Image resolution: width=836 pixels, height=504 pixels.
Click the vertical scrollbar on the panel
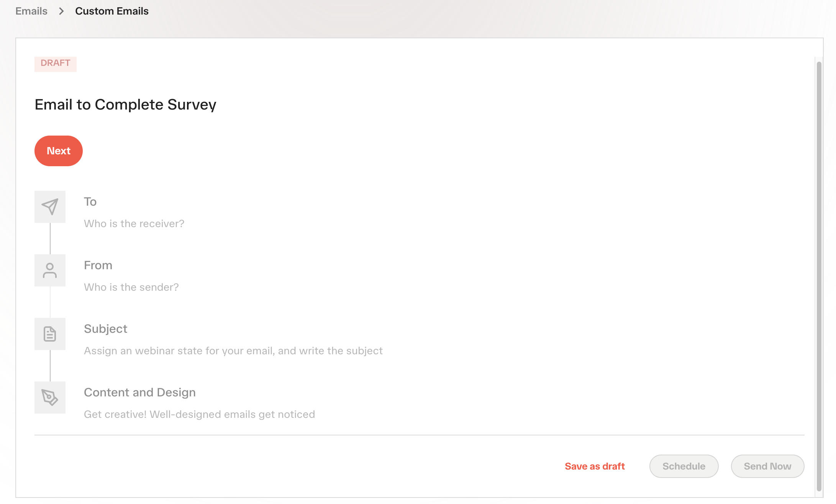pos(819,276)
